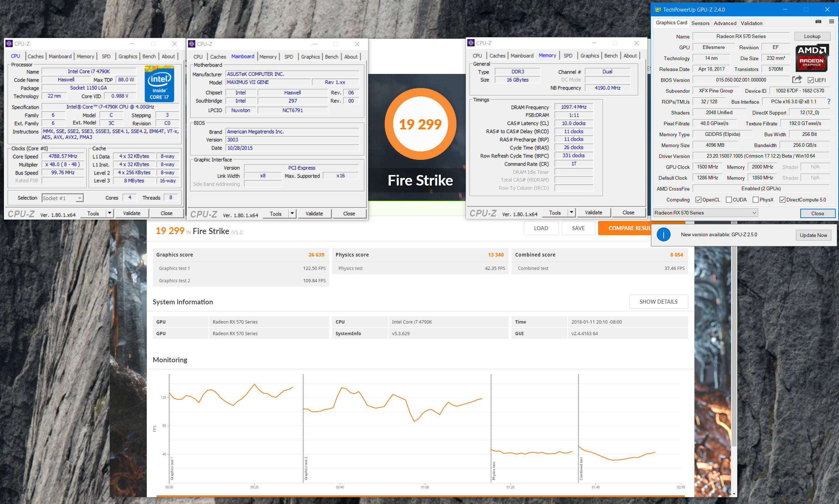Click Graphics test 2 marker in graph
Viewport: 839px width, 504px height.
306,468
